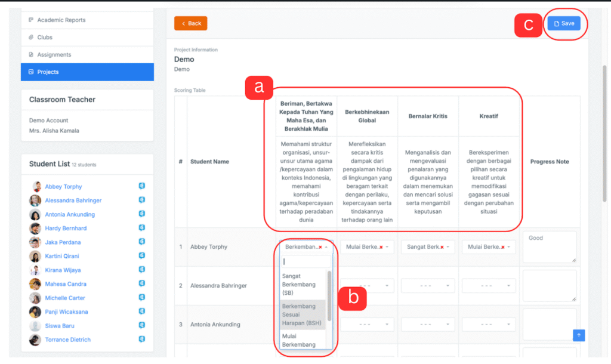Clear Abbey's Berkebhinekaan Global score with the red x
This screenshot has height=364, width=611.
tap(381, 247)
